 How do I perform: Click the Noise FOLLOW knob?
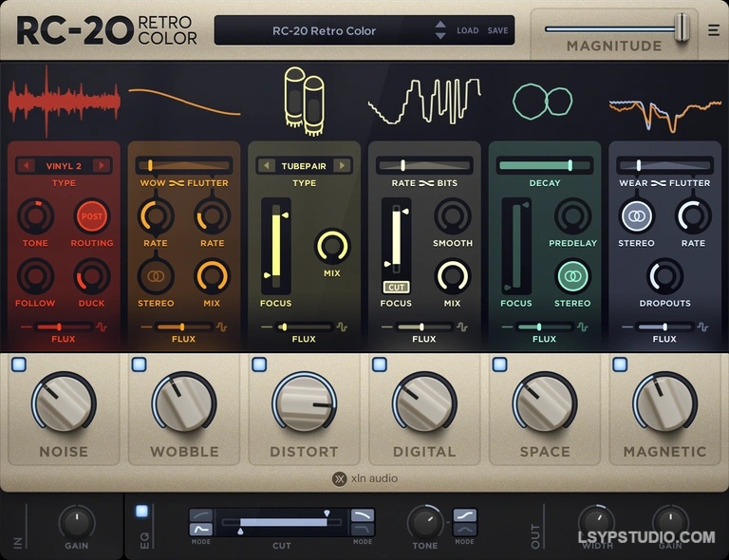pyautogui.click(x=35, y=276)
